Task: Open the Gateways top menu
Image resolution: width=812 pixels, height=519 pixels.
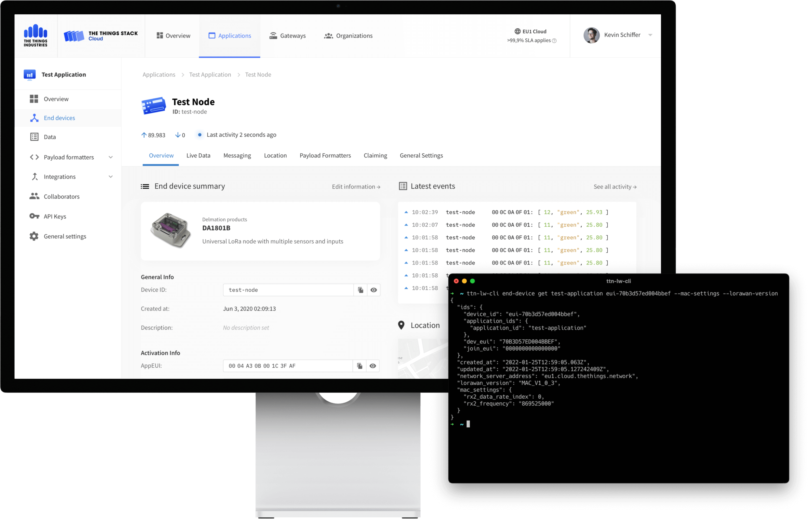Action: tap(288, 36)
